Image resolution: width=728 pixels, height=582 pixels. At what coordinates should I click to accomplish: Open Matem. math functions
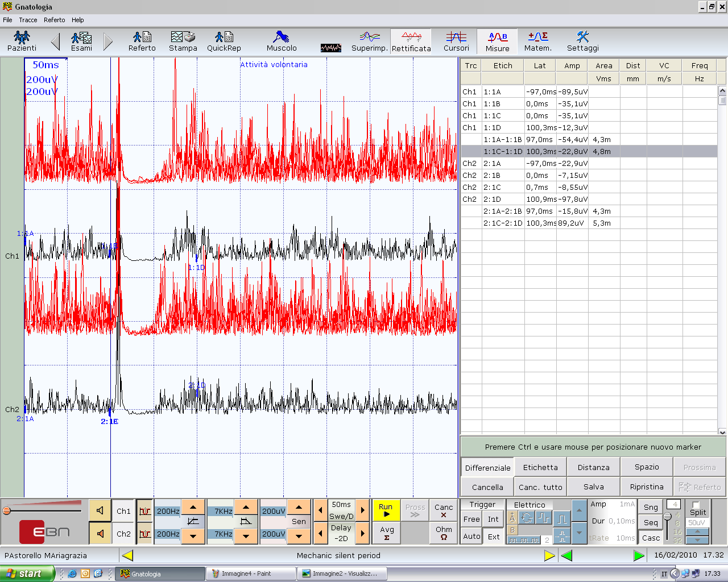pyautogui.click(x=537, y=41)
